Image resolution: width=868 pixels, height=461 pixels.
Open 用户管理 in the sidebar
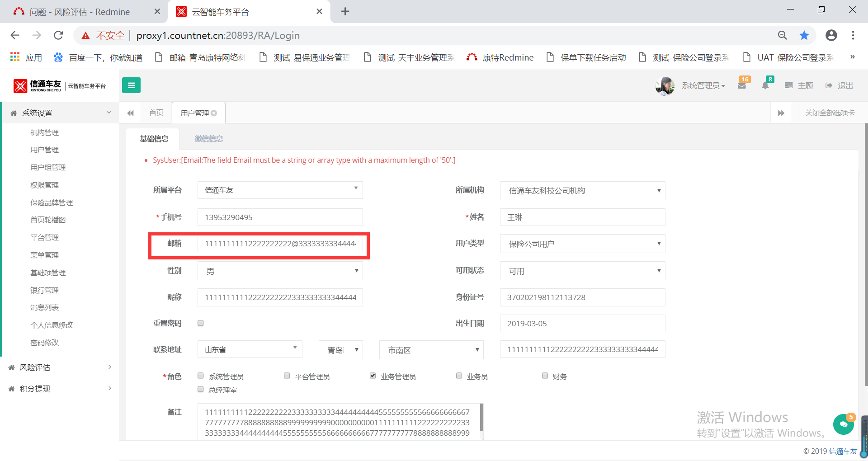click(45, 150)
